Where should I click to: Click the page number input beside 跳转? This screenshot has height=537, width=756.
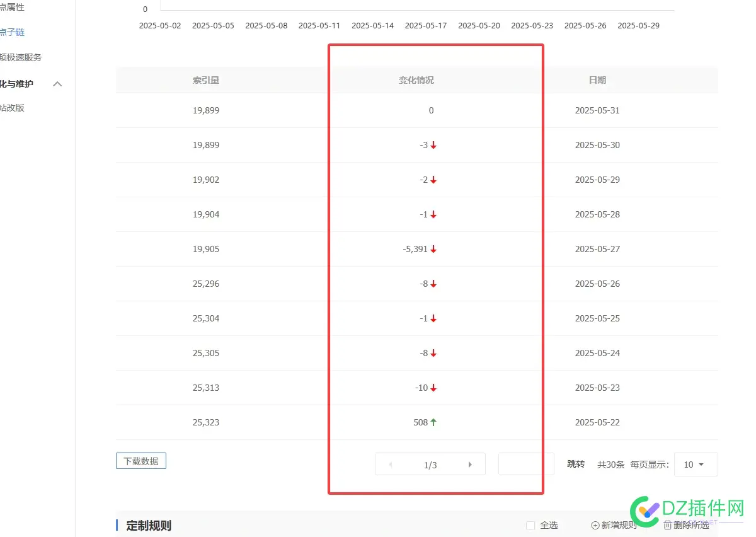coord(526,464)
